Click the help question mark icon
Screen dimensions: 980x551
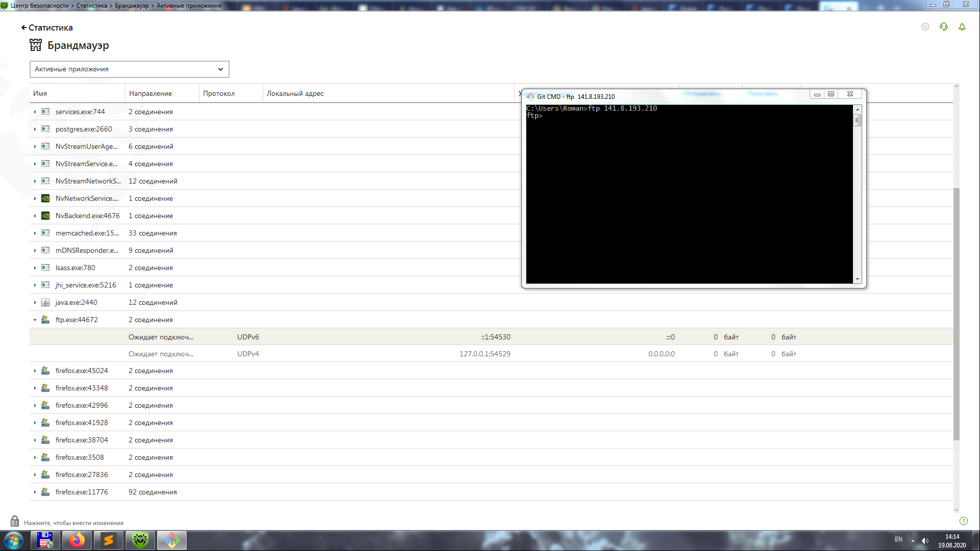coord(963,521)
